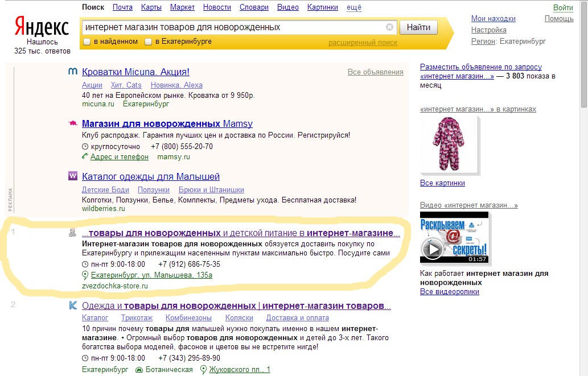
Task: Open расширенный поиск link
Action: pyautogui.click(x=363, y=43)
